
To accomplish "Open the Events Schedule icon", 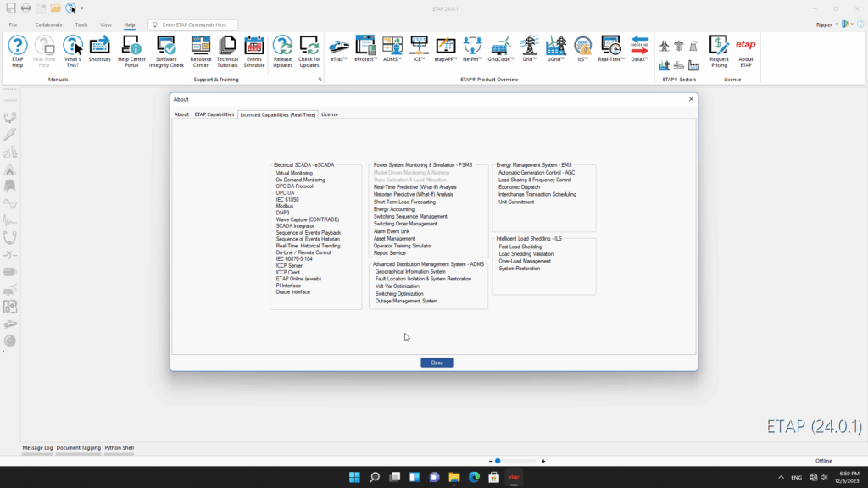I will pyautogui.click(x=254, y=51).
